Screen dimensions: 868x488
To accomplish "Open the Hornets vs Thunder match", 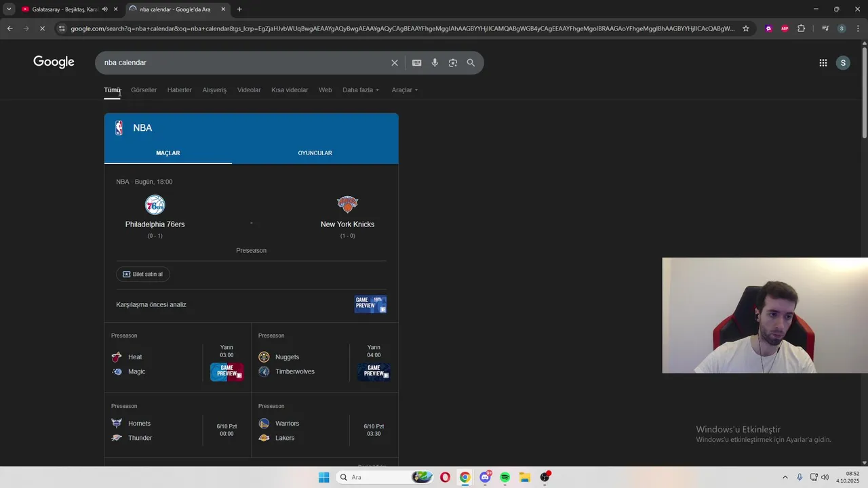I will pyautogui.click(x=178, y=425).
